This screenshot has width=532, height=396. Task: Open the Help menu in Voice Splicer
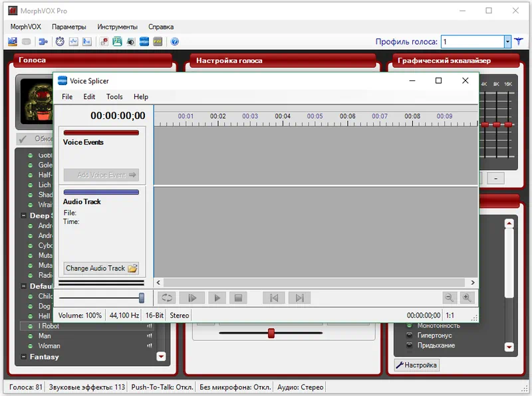[x=141, y=96]
